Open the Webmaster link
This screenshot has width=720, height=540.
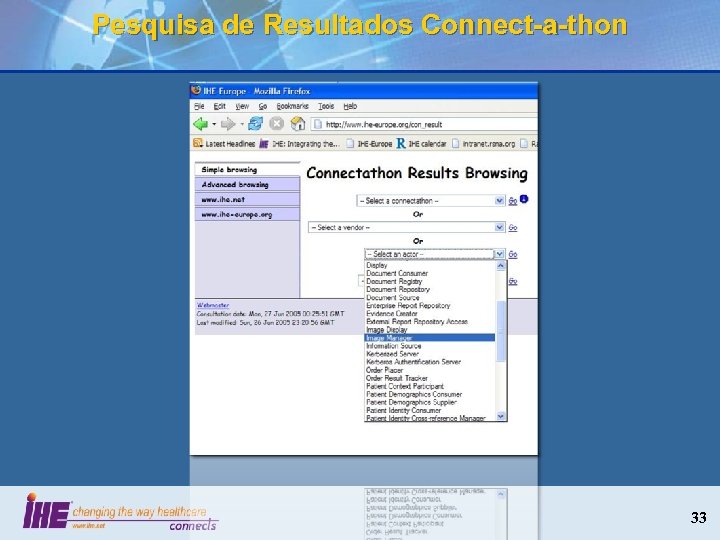tap(213, 305)
